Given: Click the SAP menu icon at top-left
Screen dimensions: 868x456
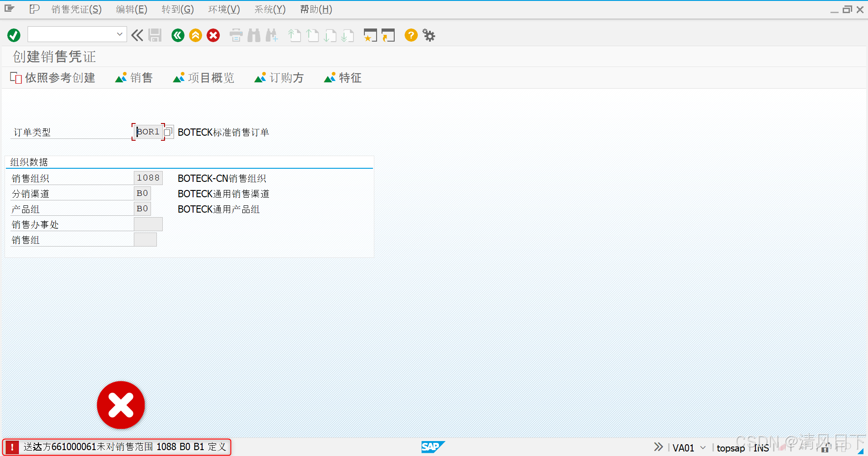Looking at the screenshot, I should (9, 9).
